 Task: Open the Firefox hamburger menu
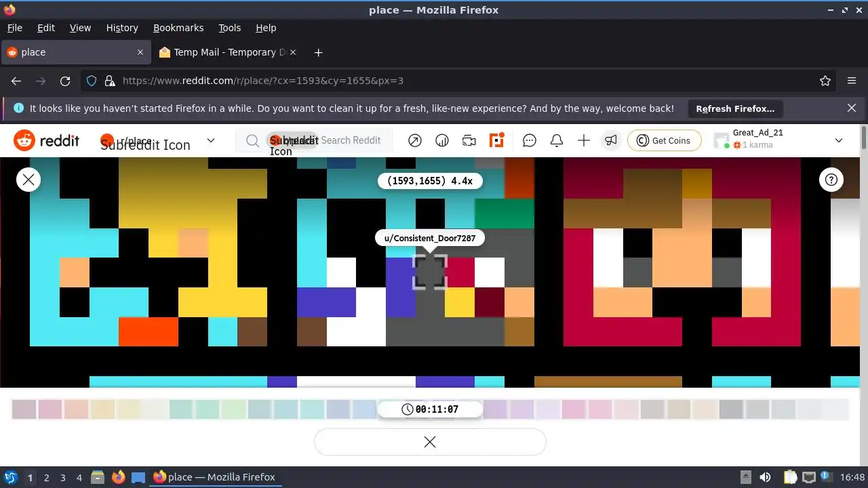pos(852,81)
